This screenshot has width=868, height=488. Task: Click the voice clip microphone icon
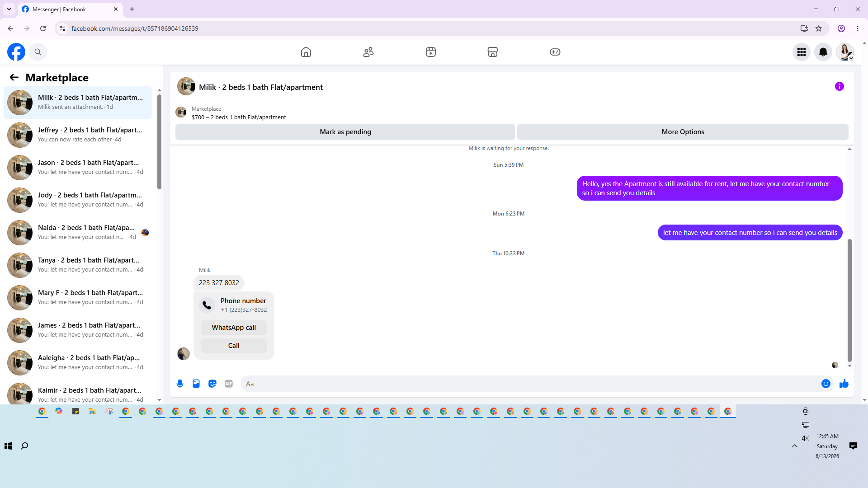180,384
